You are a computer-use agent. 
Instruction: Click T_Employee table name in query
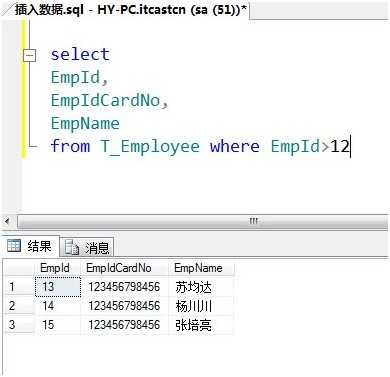click(x=150, y=147)
